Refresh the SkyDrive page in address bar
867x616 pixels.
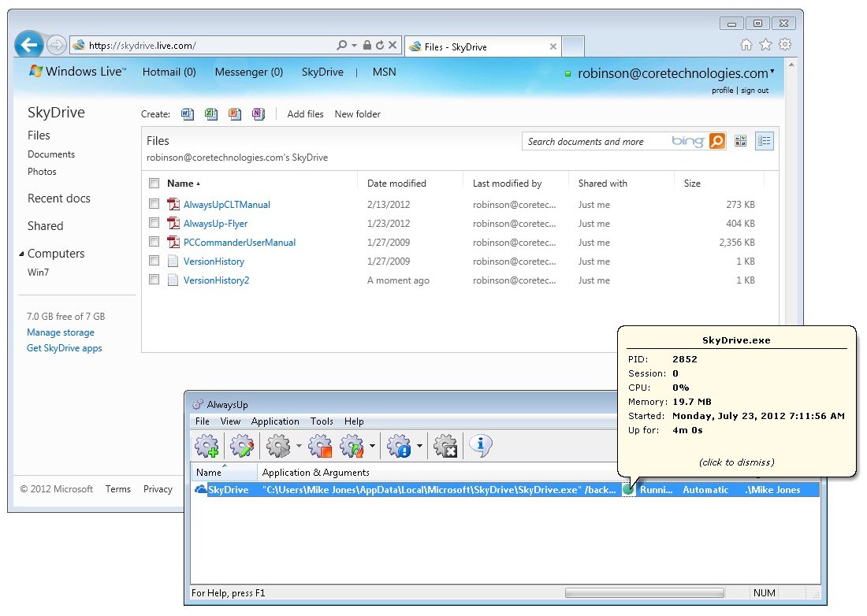pyautogui.click(x=380, y=46)
